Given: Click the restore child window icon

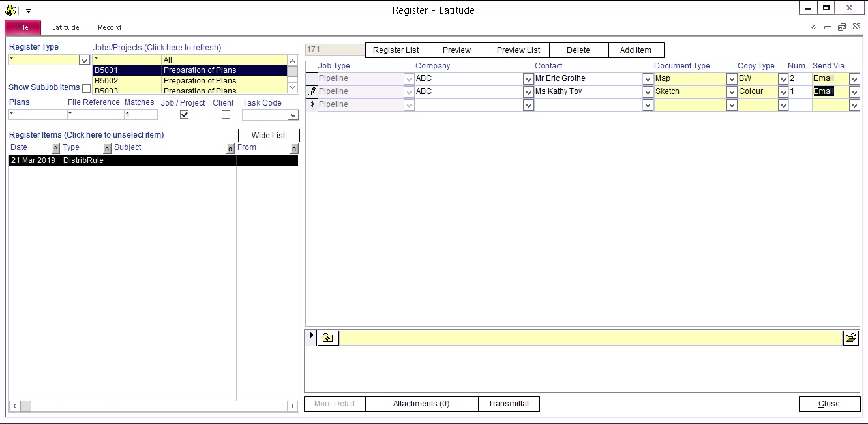Looking at the screenshot, I should 841,27.
